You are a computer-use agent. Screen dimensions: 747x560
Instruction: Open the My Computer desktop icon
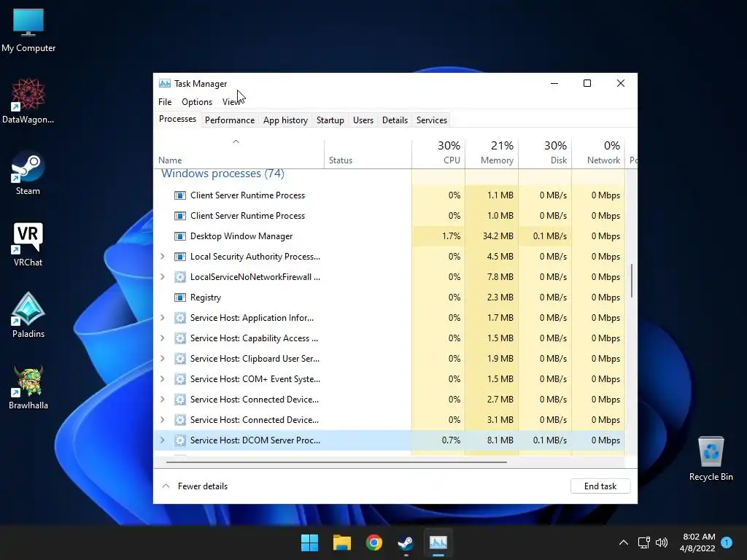tap(28, 29)
